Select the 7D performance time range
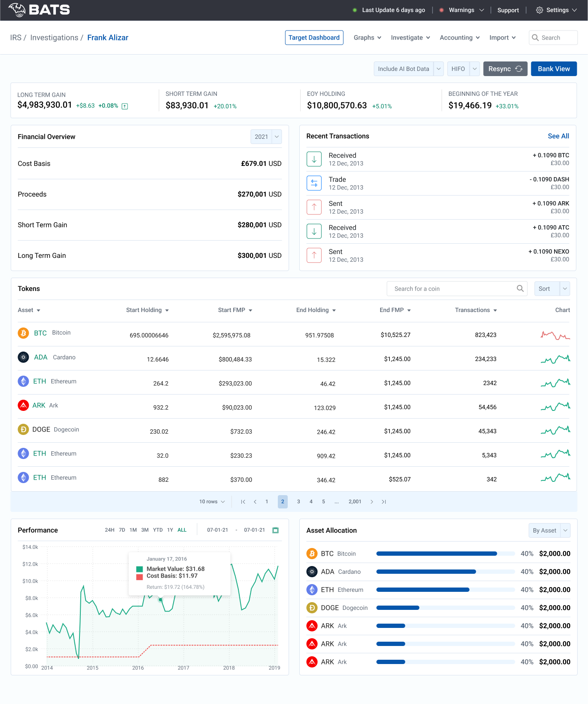588x704 pixels. [x=122, y=530]
